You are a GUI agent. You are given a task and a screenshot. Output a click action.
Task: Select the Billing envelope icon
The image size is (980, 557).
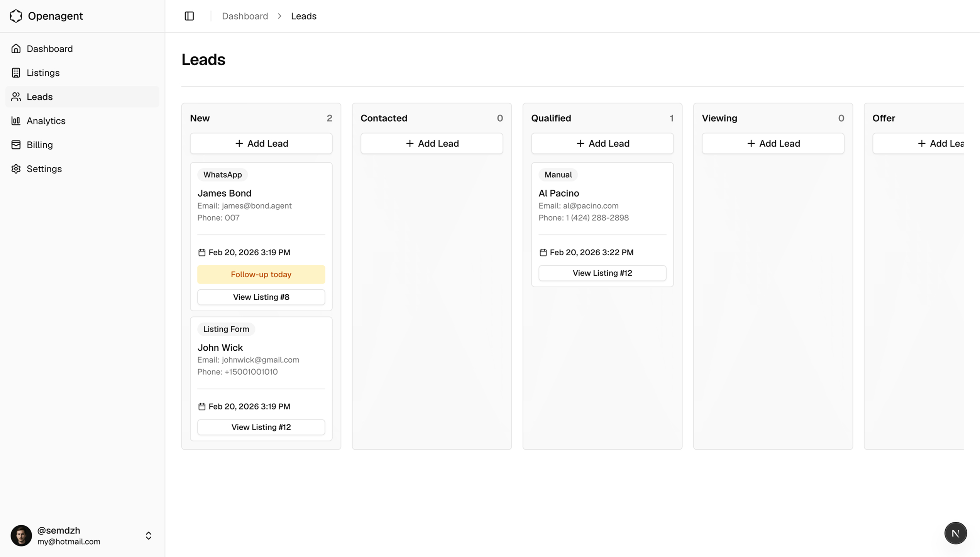coord(16,144)
